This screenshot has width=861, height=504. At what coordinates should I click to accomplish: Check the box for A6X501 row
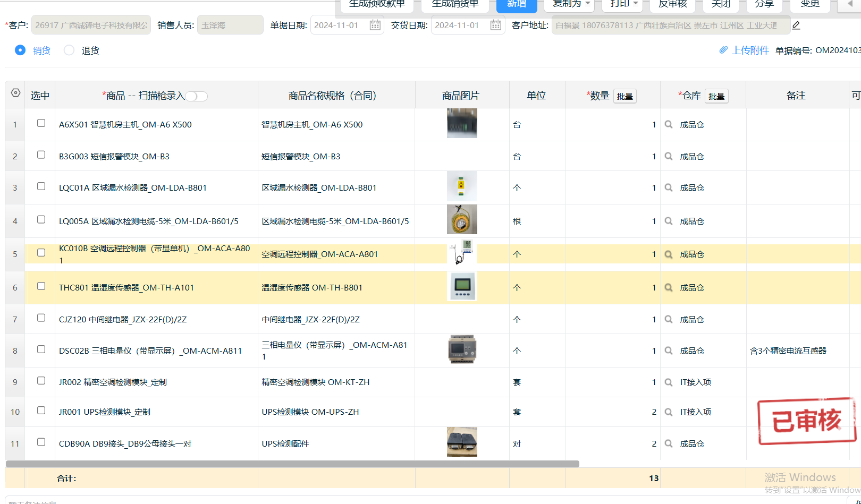(x=41, y=123)
